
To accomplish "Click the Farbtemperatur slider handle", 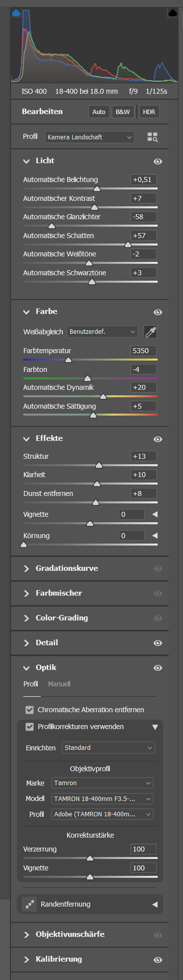I will click(69, 360).
